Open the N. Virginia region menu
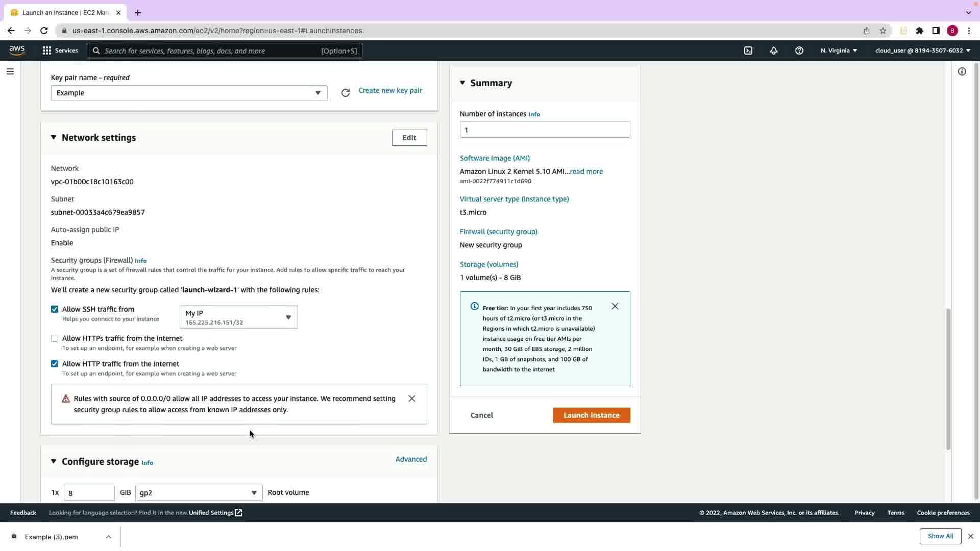Viewport: 980px width, 551px height. (x=839, y=51)
